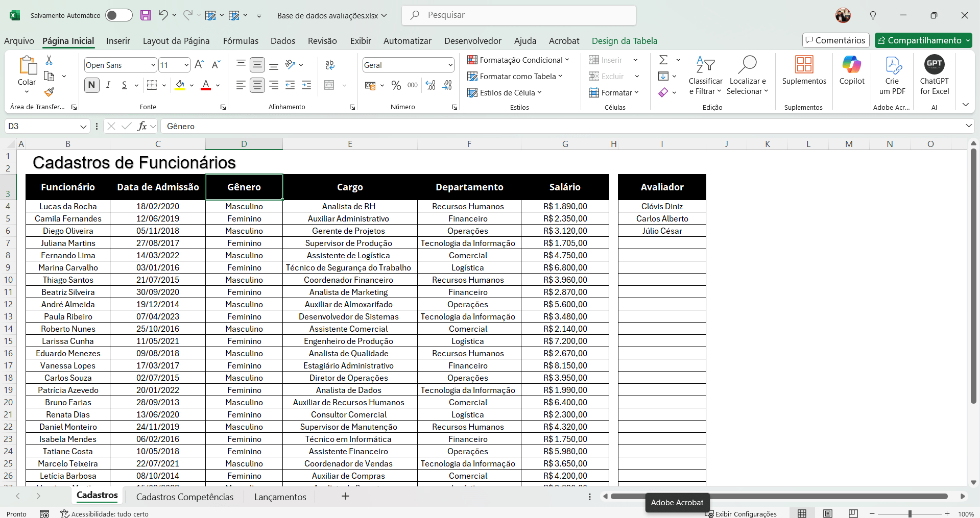Toggle italic formatting button
The width and height of the screenshot is (980, 518).
[108, 85]
